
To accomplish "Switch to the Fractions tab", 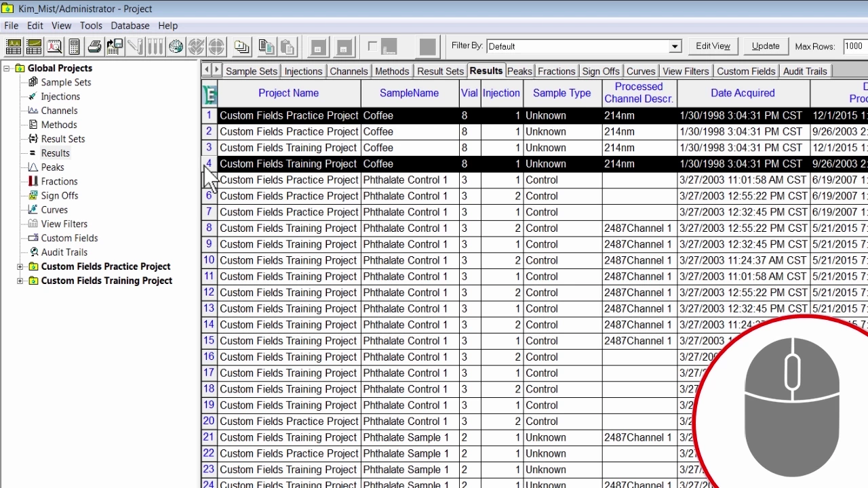I will coord(557,71).
